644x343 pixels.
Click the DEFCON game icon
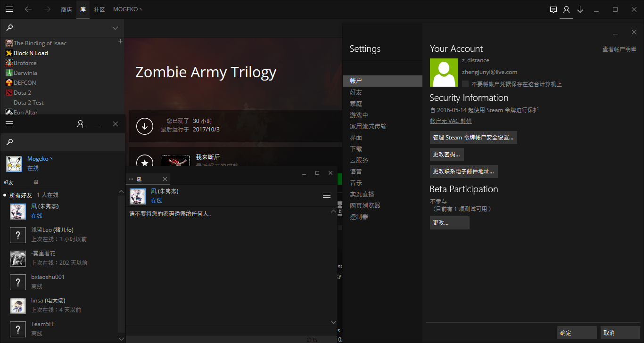(9, 83)
